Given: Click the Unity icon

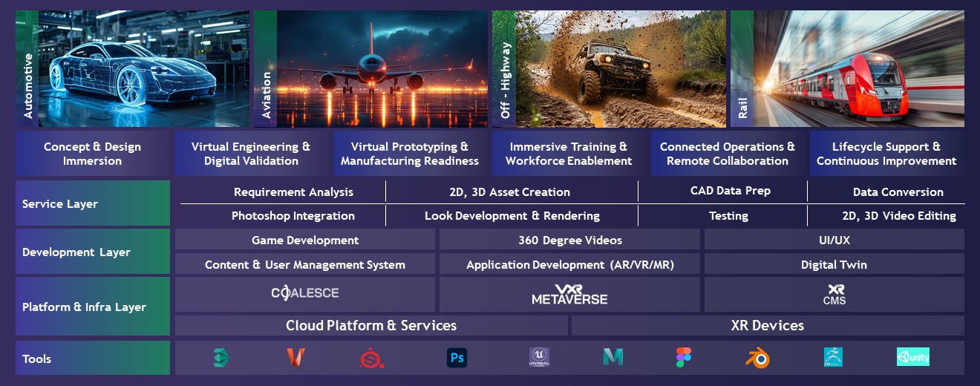Looking at the screenshot, I should (912, 357).
